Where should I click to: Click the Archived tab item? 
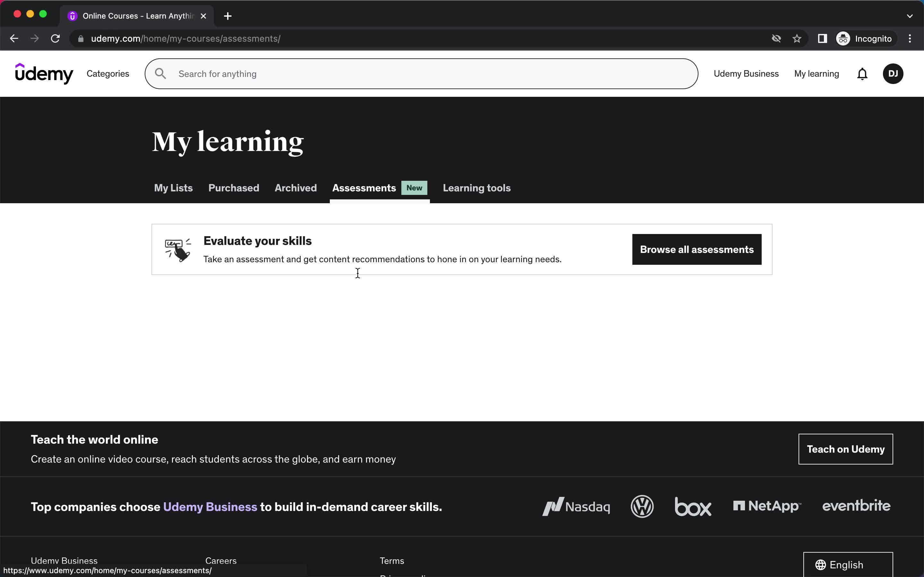tap(296, 188)
